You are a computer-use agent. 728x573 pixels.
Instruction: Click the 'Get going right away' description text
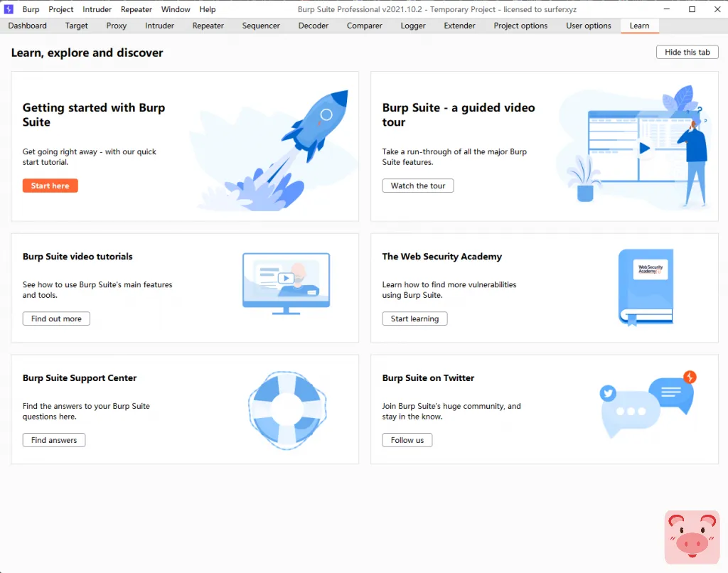(x=89, y=157)
